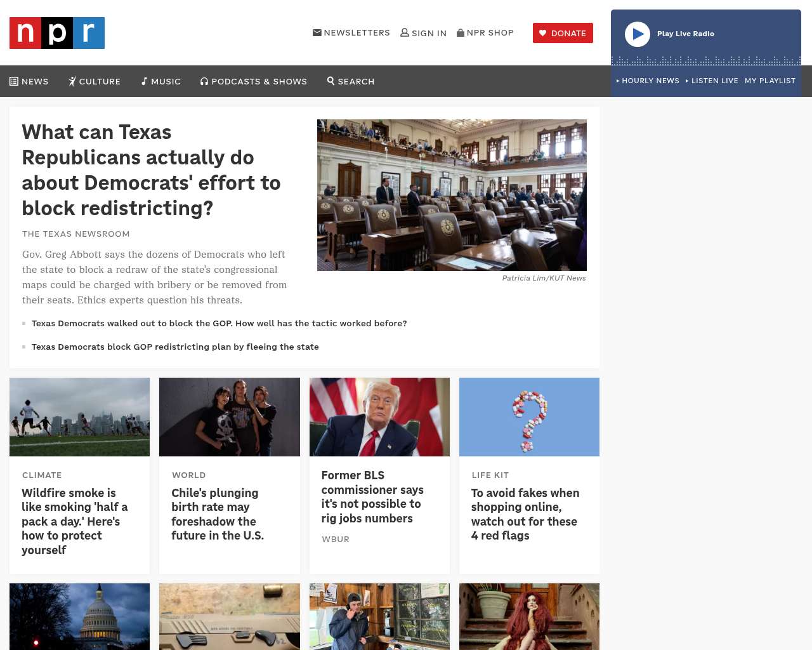Viewport: 812px width, 650px height.
Task: Click the heart icon on Donate
Action: 542,33
